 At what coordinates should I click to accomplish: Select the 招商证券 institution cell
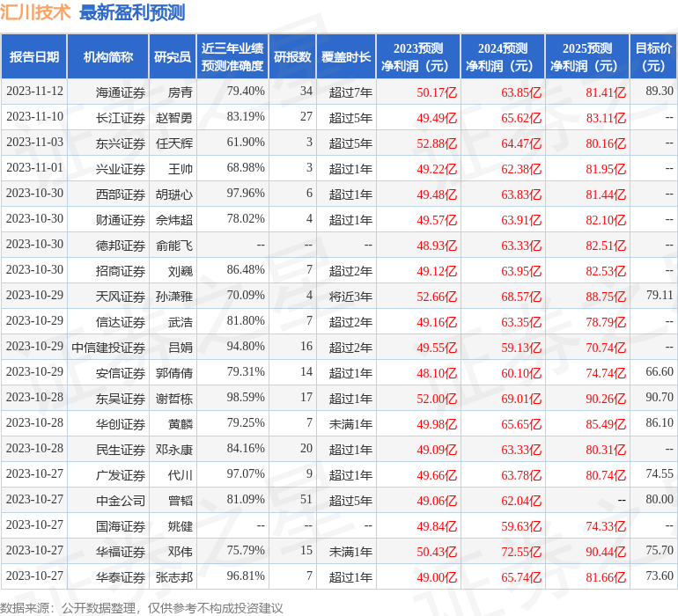point(121,271)
